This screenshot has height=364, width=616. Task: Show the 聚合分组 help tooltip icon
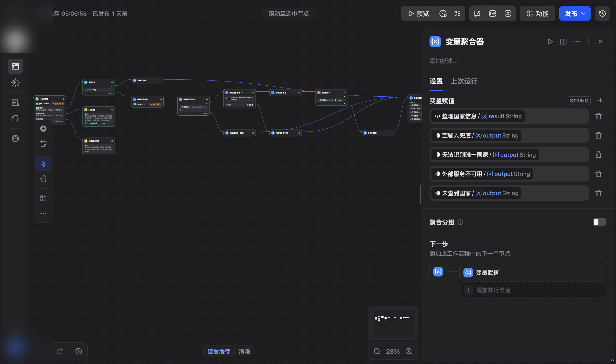[x=460, y=222]
